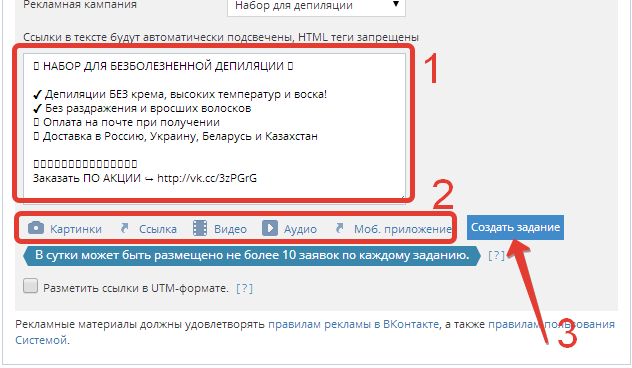Image resolution: width=632 pixels, height=368 pixels.
Task: Click the play icon for Аудио
Action: point(270,228)
